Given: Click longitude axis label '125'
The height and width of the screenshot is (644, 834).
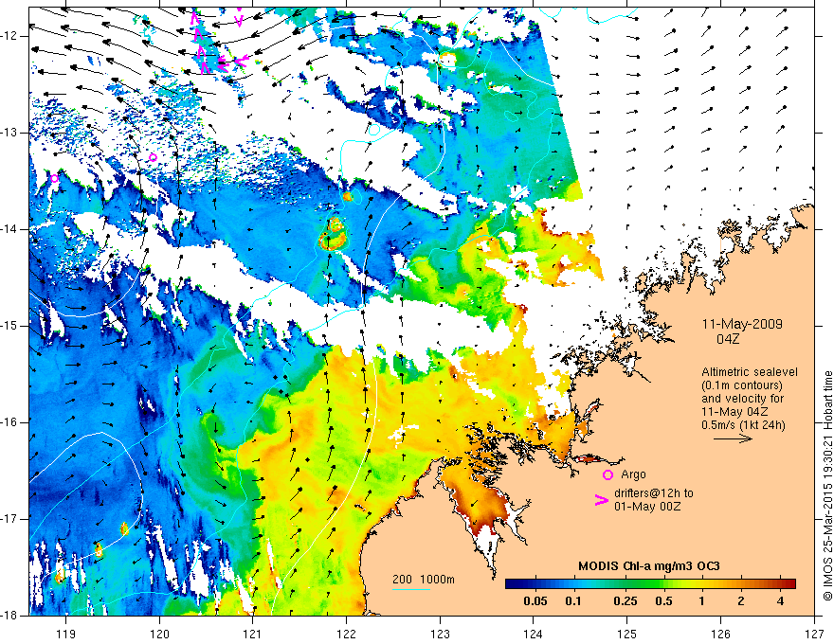Looking at the screenshot, I should 627,634.
